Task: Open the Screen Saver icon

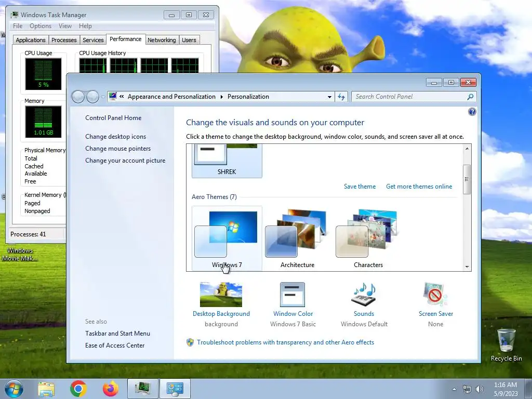Action: [435, 295]
